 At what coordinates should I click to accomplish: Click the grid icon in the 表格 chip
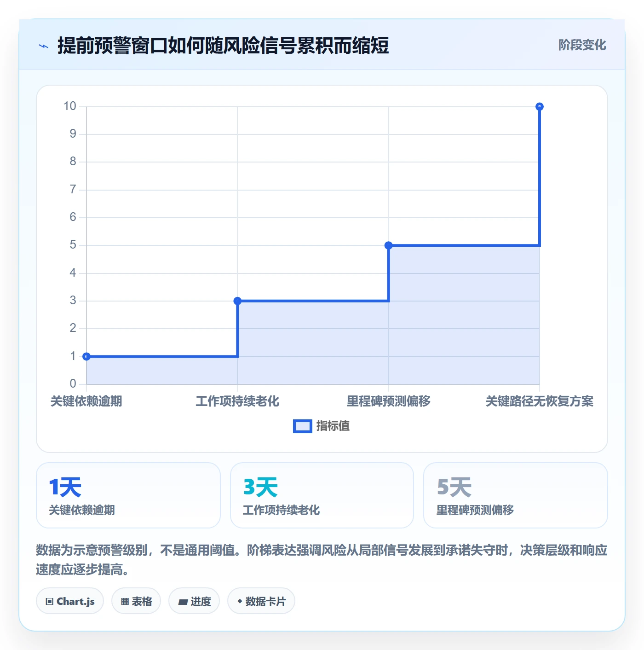[125, 601]
